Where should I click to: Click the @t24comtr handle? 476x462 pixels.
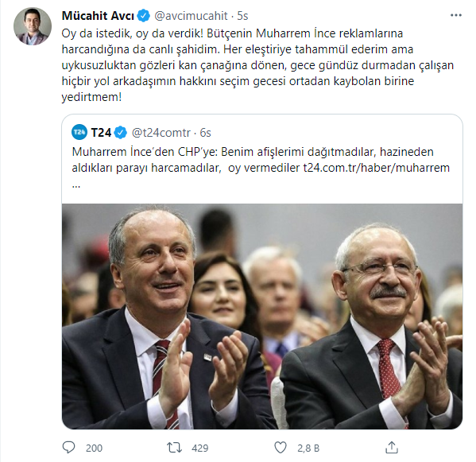coord(161,133)
